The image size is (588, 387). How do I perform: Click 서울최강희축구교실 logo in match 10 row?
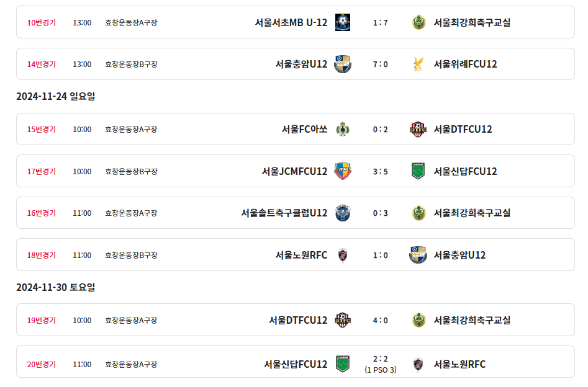point(418,22)
